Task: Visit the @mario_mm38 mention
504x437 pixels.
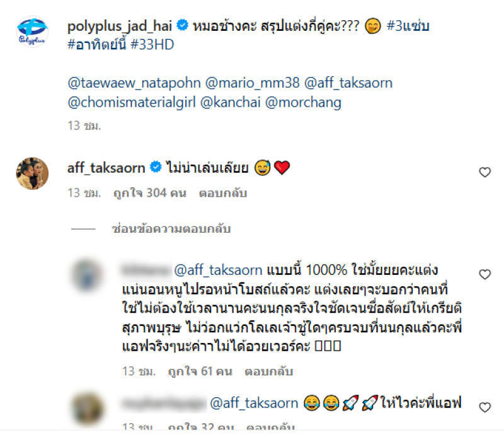Action: click(x=253, y=83)
